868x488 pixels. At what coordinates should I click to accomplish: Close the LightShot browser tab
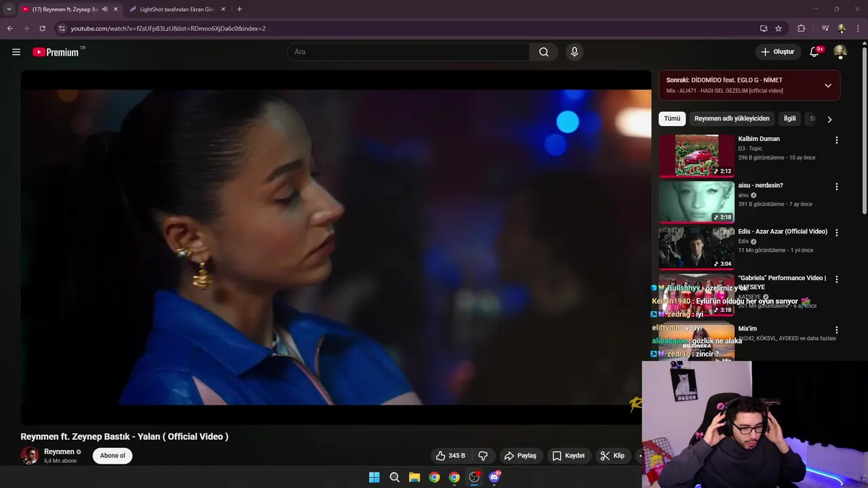coord(224,9)
